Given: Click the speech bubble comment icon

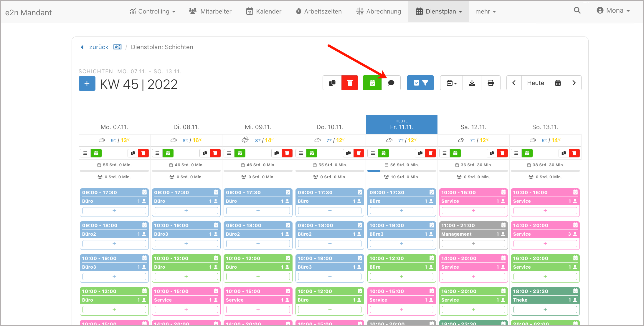Looking at the screenshot, I should (x=391, y=83).
